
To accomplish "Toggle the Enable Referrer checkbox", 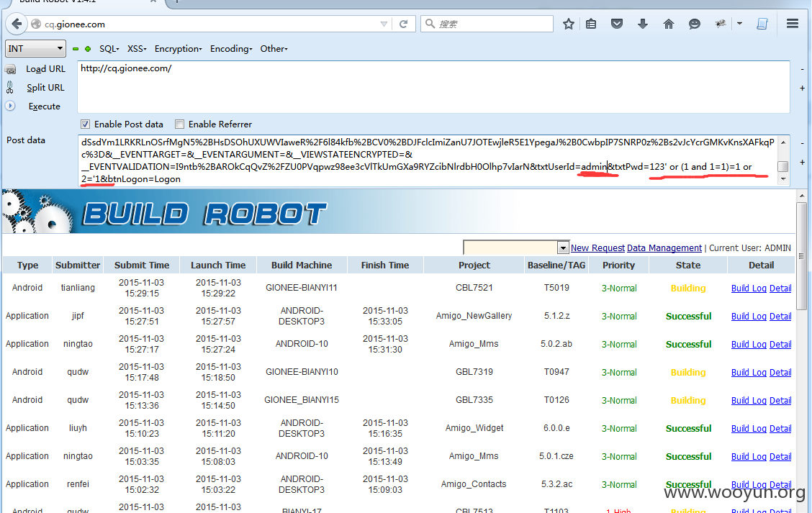I will (180, 124).
